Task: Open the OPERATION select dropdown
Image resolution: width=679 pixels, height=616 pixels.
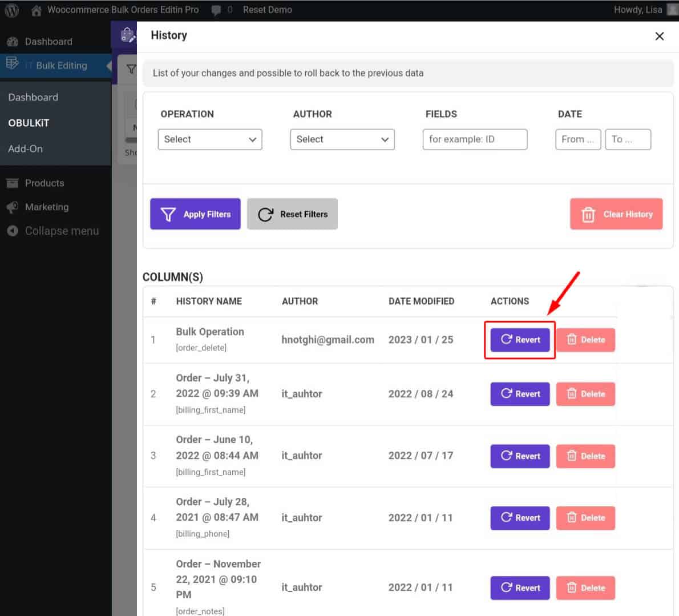Action: [210, 139]
